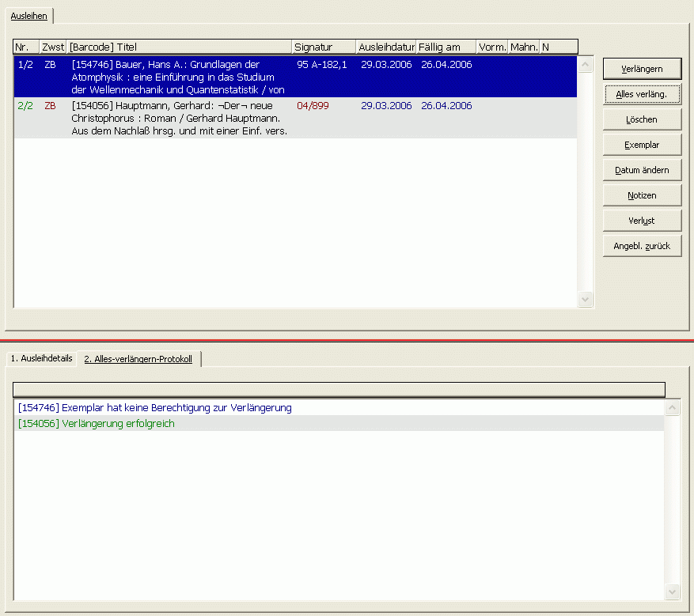694x616 pixels.
Task: Click the N column header
Action: [559, 47]
